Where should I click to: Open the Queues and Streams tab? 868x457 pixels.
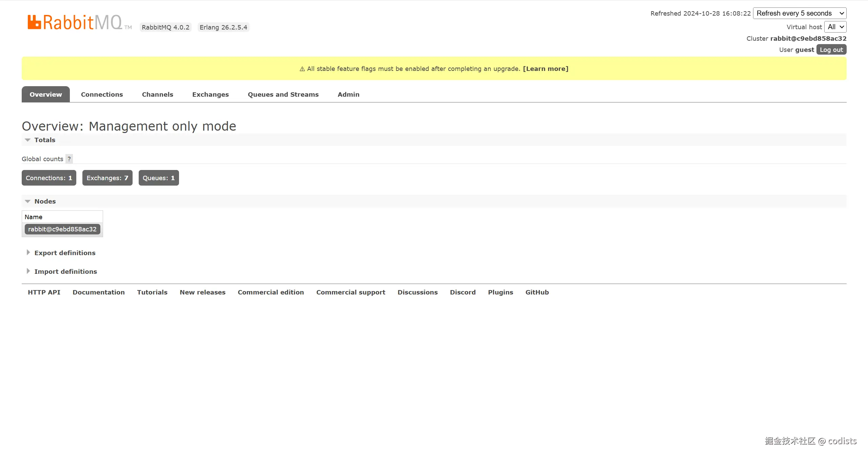coord(283,94)
